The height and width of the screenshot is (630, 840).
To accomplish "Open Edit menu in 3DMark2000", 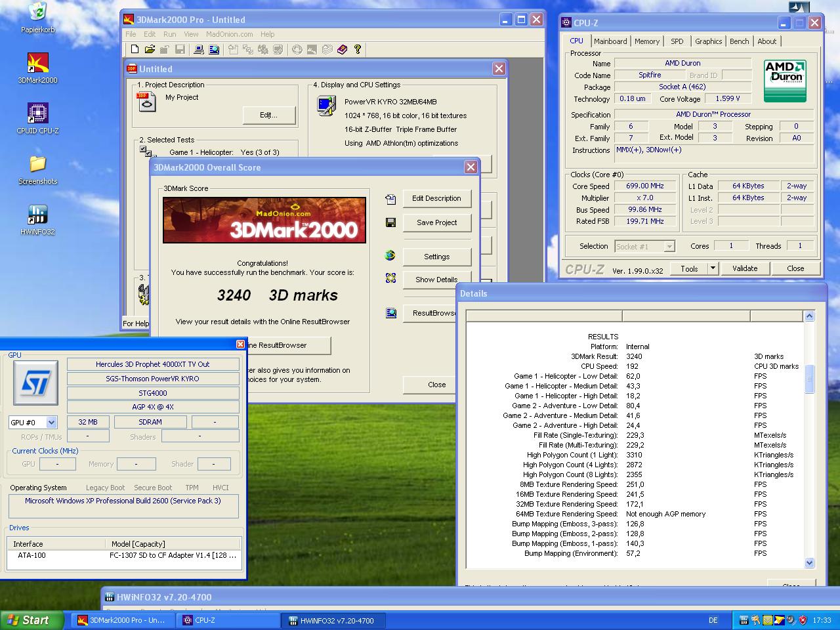I will tap(150, 34).
